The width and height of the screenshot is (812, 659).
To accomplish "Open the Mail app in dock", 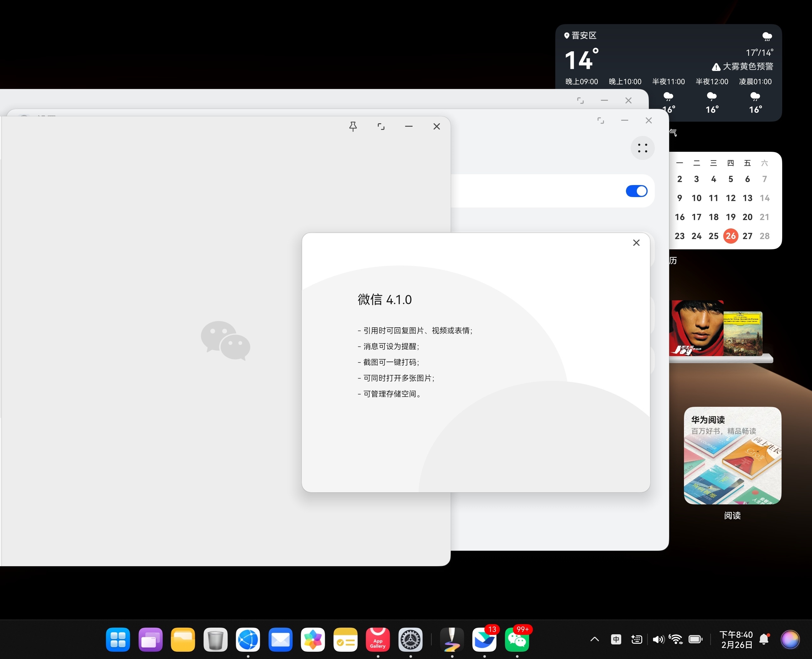I will [x=280, y=640].
